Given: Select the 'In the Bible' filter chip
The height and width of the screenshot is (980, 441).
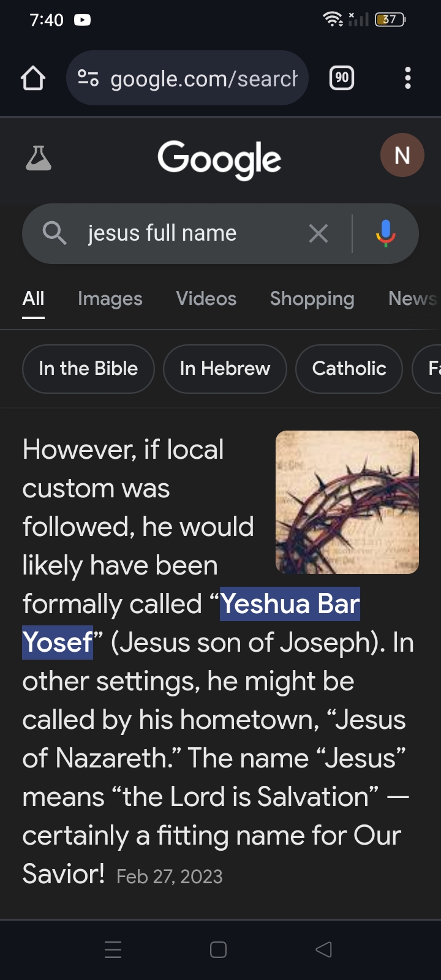Looking at the screenshot, I should click(88, 369).
